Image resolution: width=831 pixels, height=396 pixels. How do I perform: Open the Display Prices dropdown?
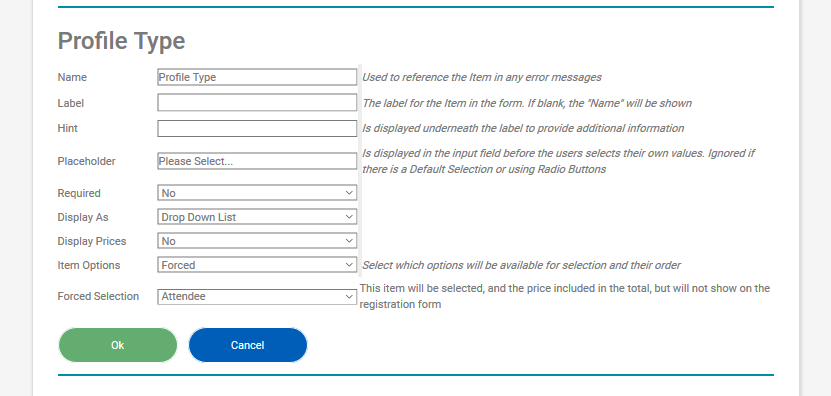pos(257,241)
